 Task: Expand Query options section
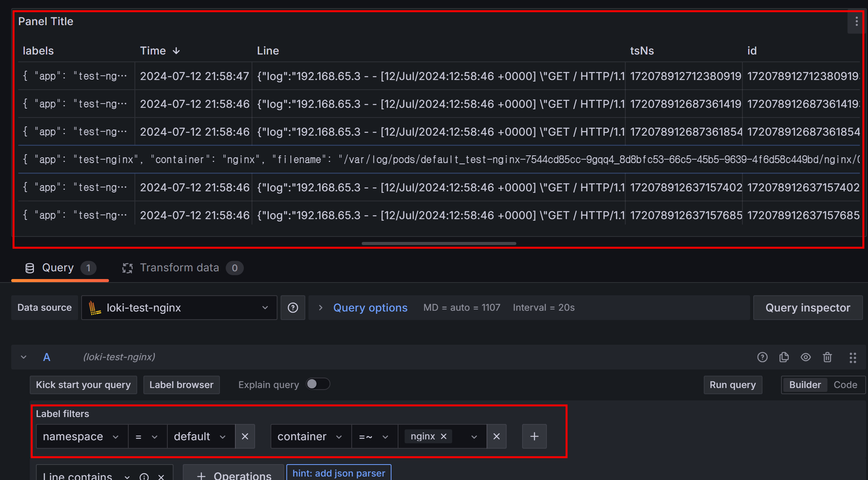click(x=370, y=308)
